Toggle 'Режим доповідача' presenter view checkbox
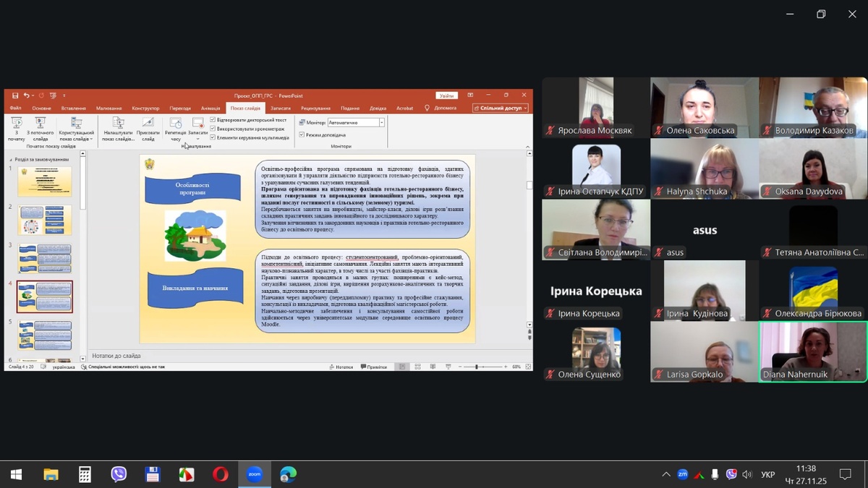The image size is (868, 488). point(302,134)
